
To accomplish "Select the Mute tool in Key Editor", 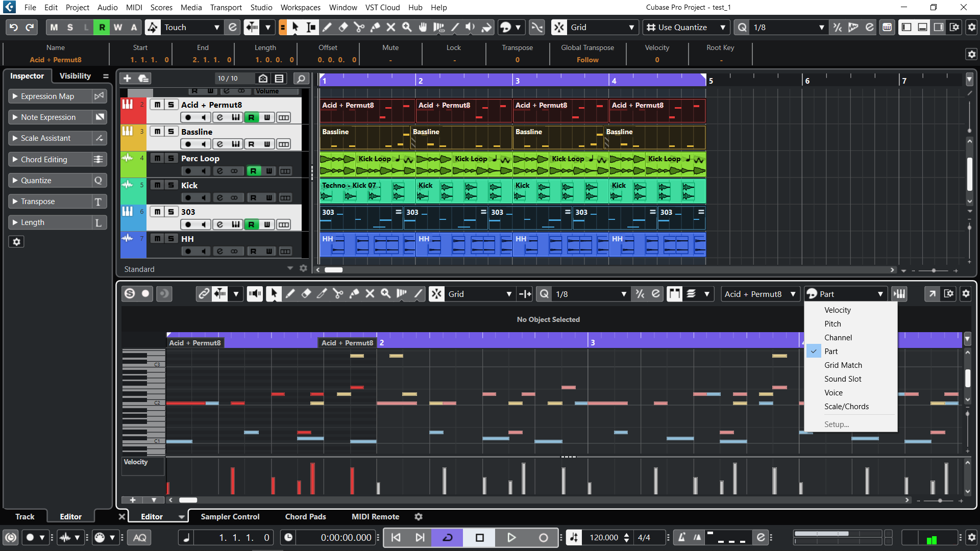I will (x=370, y=294).
